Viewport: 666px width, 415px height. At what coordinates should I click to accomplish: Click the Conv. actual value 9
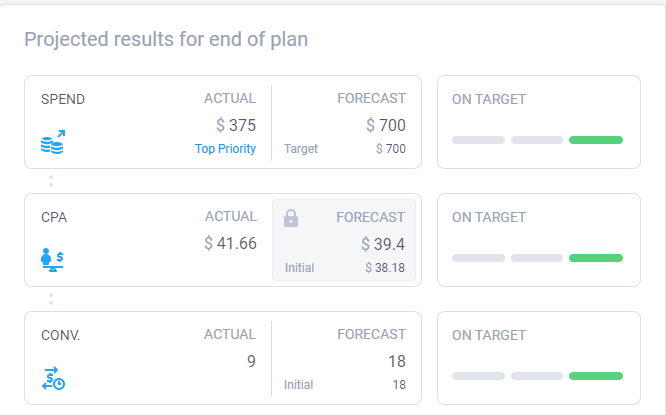pos(251,361)
